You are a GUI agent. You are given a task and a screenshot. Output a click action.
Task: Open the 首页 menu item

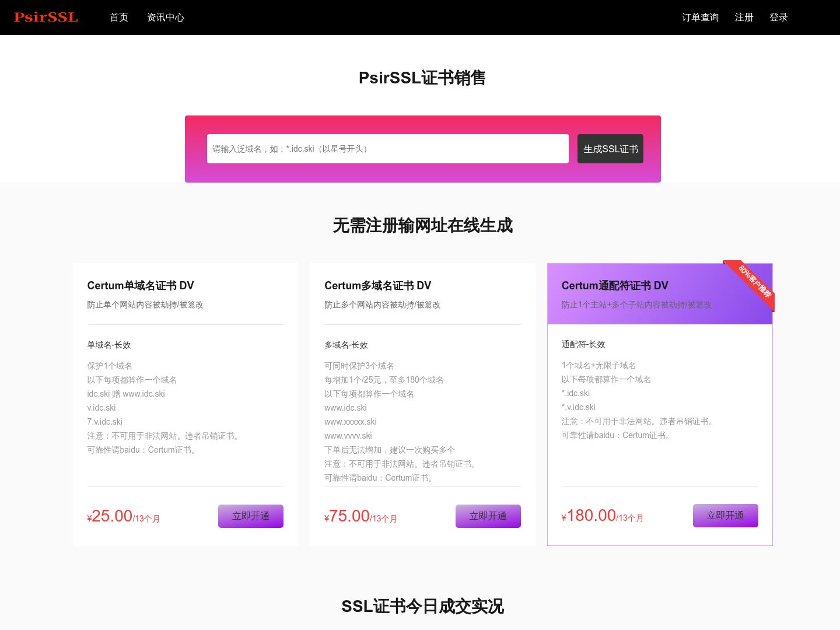tap(119, 17)
